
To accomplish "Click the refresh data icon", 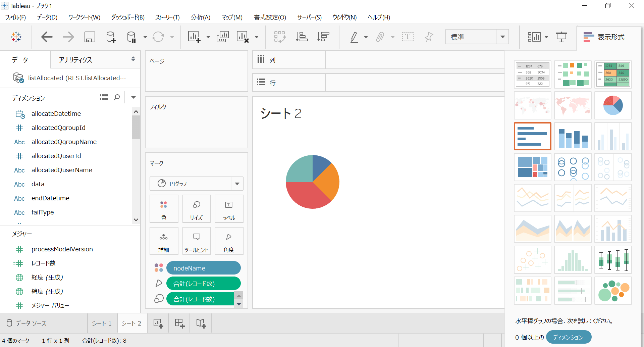I will 158,37.
